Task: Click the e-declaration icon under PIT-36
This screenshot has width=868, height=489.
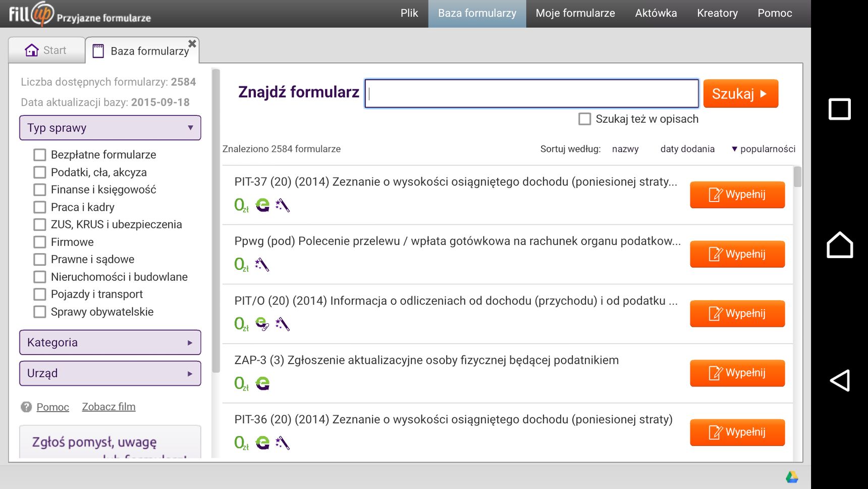Action: [x=262, y=443]
